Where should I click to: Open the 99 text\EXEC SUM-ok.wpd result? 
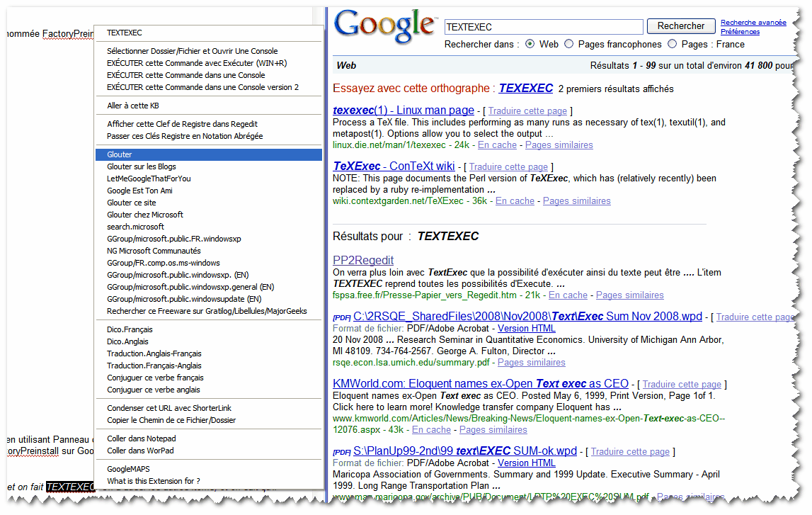[x=465, y=451]
